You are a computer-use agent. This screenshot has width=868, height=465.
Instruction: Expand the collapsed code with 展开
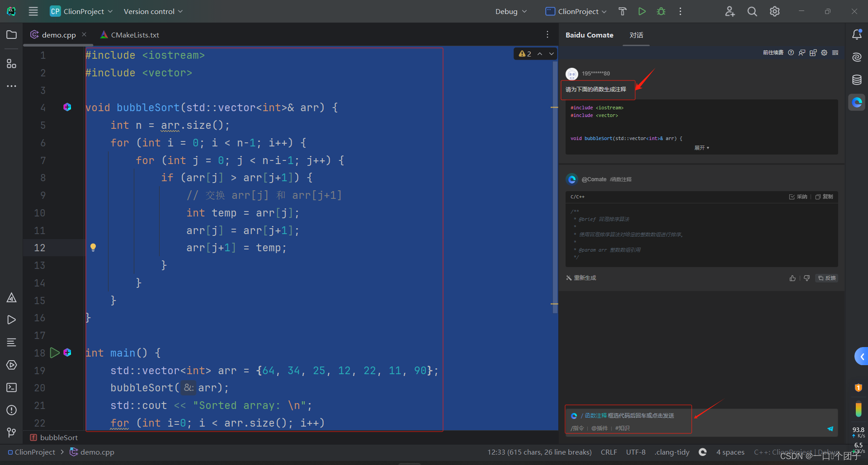click(x=702, y=148)
